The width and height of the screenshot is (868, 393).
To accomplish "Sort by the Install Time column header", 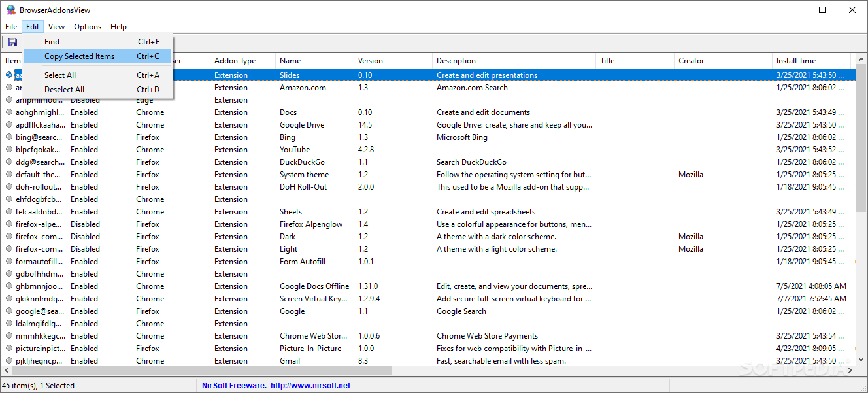I will (811, 61).
